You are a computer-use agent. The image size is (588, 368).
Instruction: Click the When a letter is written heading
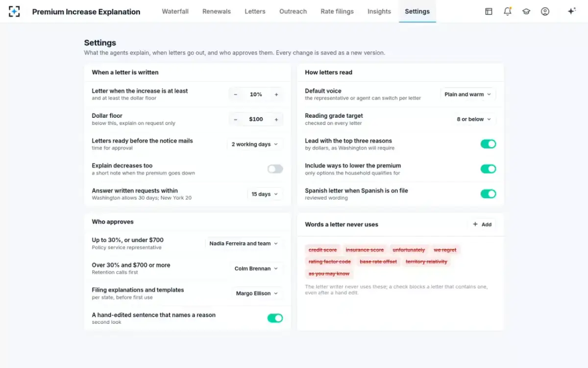click(125, 72)
